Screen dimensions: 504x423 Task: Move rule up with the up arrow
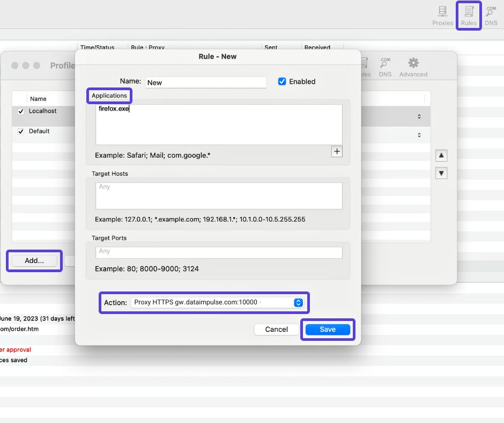coord(441,156)
